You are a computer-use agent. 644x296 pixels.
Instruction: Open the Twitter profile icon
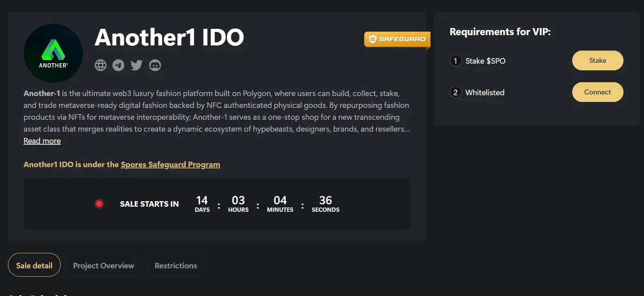(137, 65)
